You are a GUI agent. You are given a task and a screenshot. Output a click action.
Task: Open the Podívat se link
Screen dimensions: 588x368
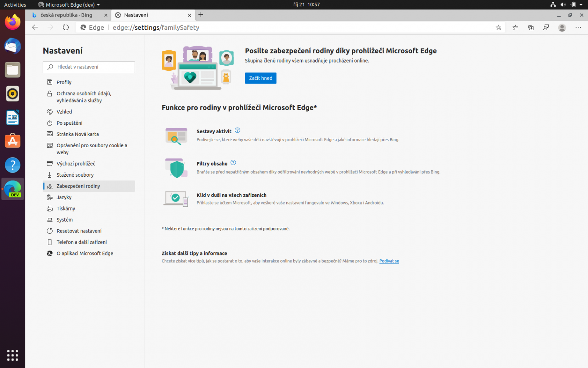click(389, 261)
